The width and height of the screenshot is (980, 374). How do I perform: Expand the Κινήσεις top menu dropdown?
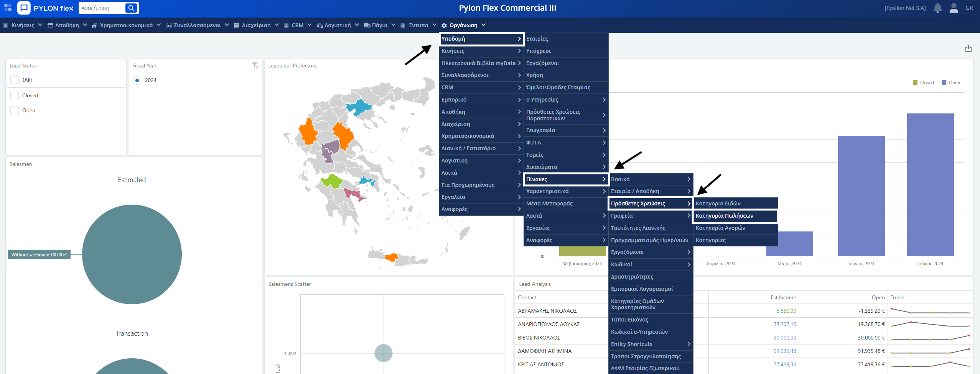tap(40, 25)
